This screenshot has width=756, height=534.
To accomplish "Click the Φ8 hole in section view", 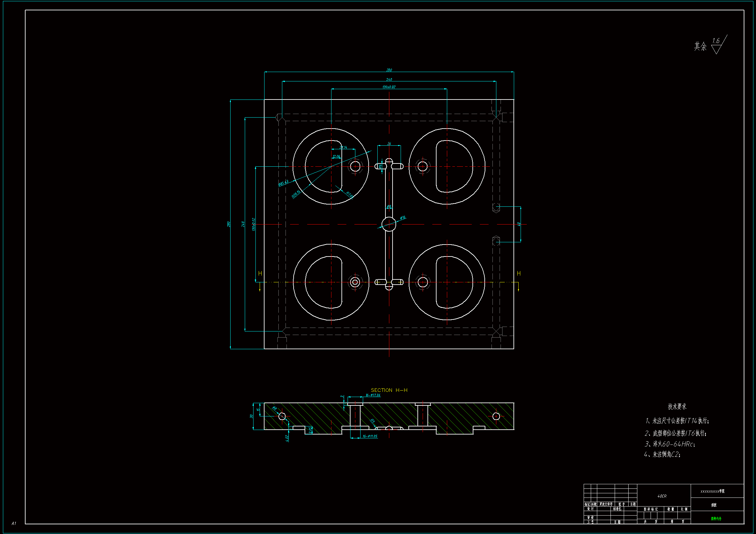I will pos(282,416).
